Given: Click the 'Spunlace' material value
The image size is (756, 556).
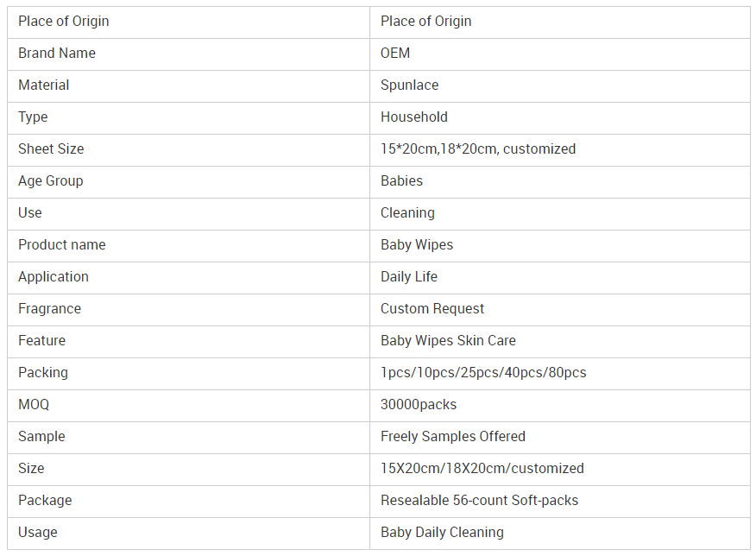Looking at the screenshot, I should (409, 85).
